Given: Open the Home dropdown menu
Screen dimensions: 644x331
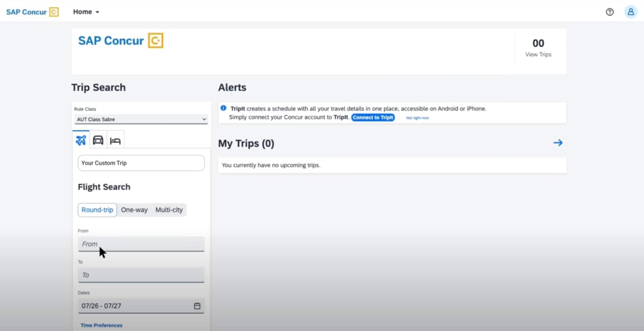Looking at the screenshot, I should (86, 12).
